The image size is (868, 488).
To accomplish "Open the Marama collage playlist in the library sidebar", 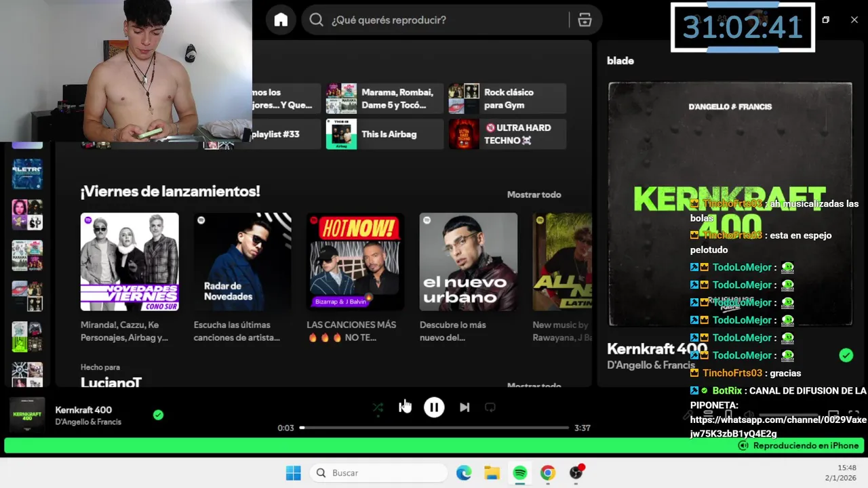I will point(27,255).
